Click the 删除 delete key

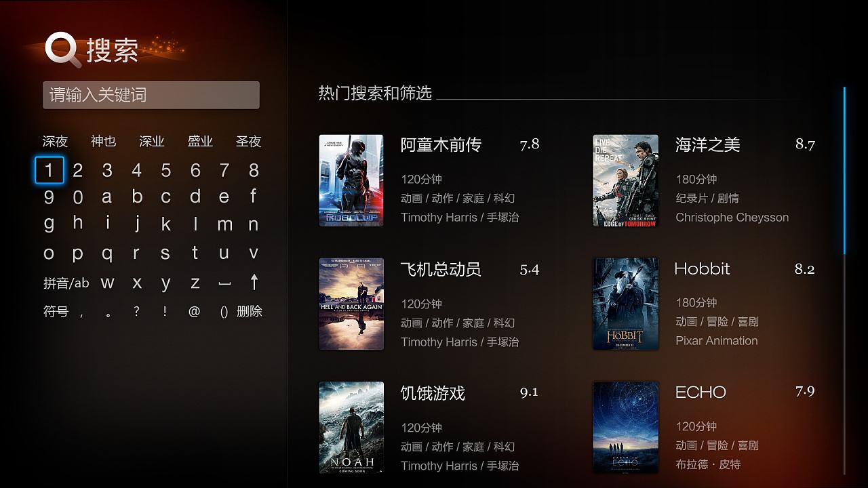tap(249, 312)
